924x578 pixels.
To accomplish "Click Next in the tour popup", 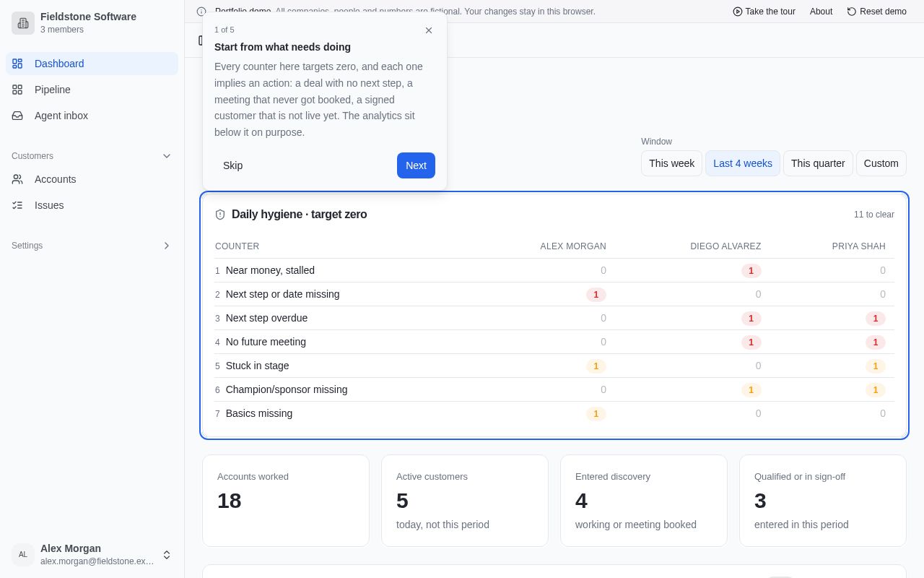I will tap(416, 165).
